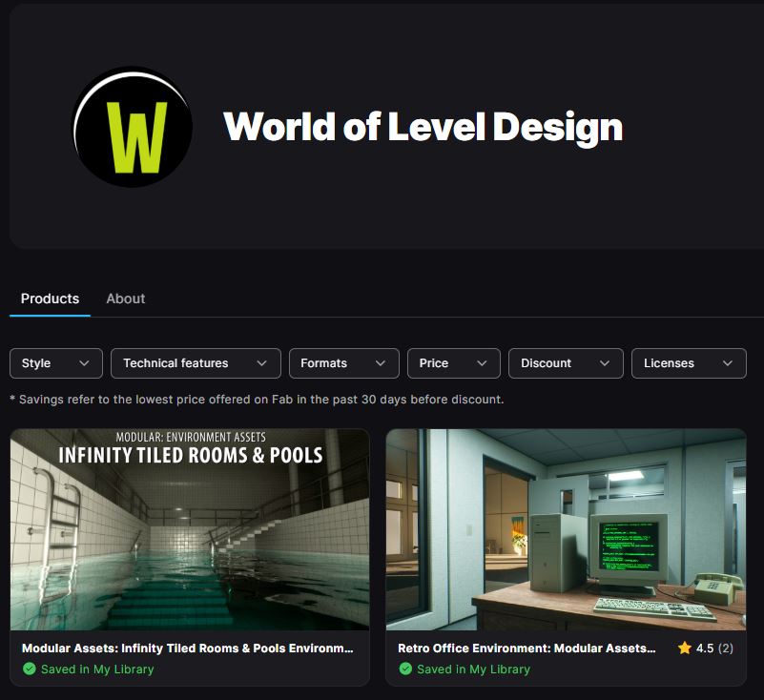Open the Products tab
The image size is (764, 700).
pos(50,299)
